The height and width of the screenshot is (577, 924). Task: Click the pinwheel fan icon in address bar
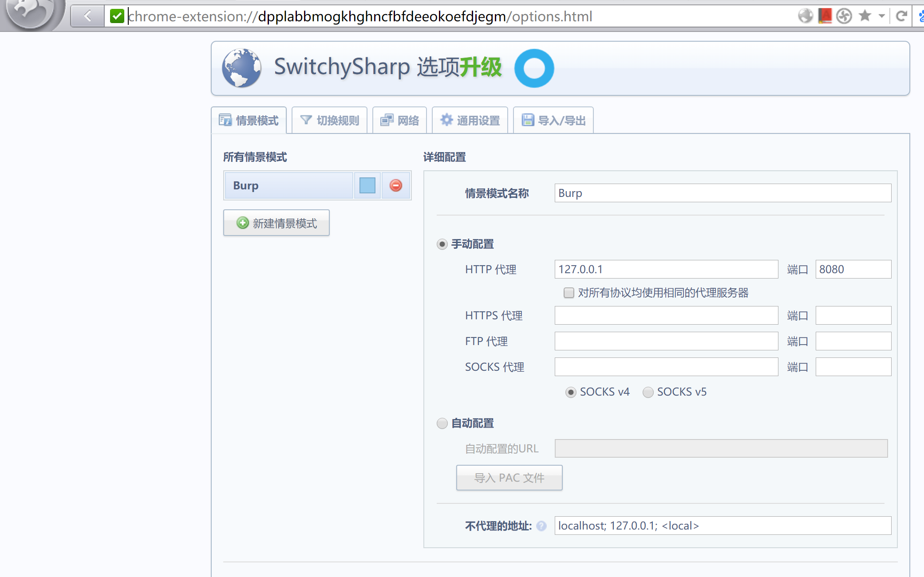(x=844, y=16)
